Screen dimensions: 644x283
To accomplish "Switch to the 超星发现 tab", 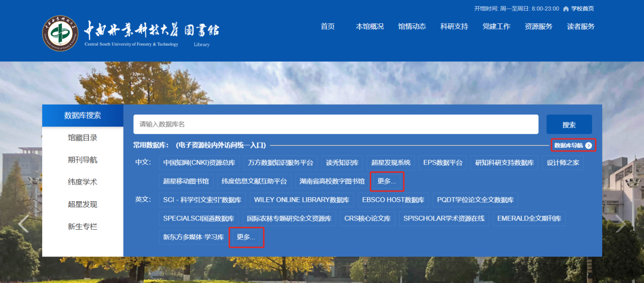I will tap(82, 204).
